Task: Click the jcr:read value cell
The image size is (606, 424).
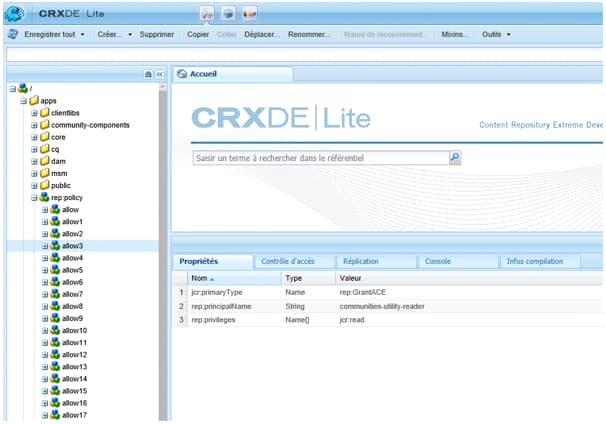Action: pos(352,320)
